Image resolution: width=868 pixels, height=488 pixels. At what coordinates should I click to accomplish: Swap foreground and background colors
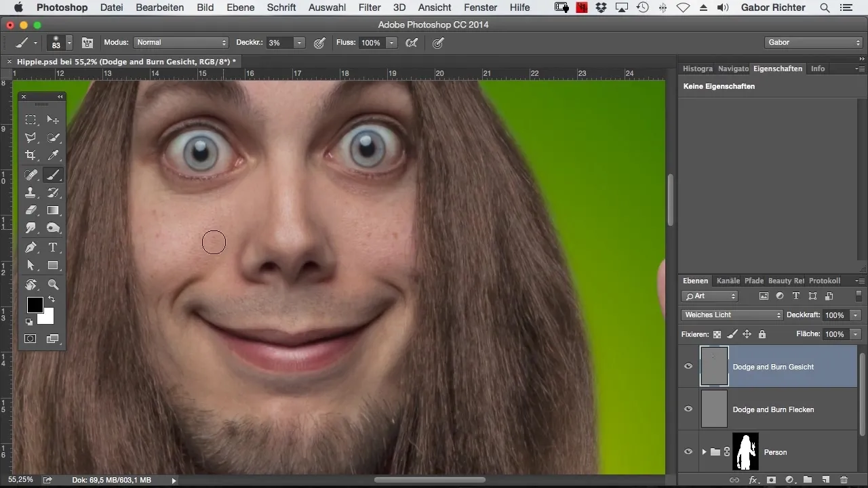[x=51, y=300]
